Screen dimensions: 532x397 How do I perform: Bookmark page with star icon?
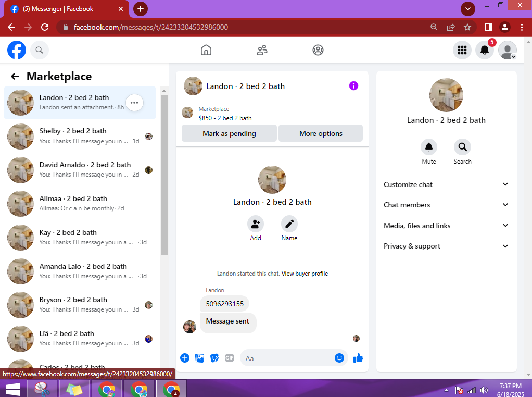coord(467,27)
